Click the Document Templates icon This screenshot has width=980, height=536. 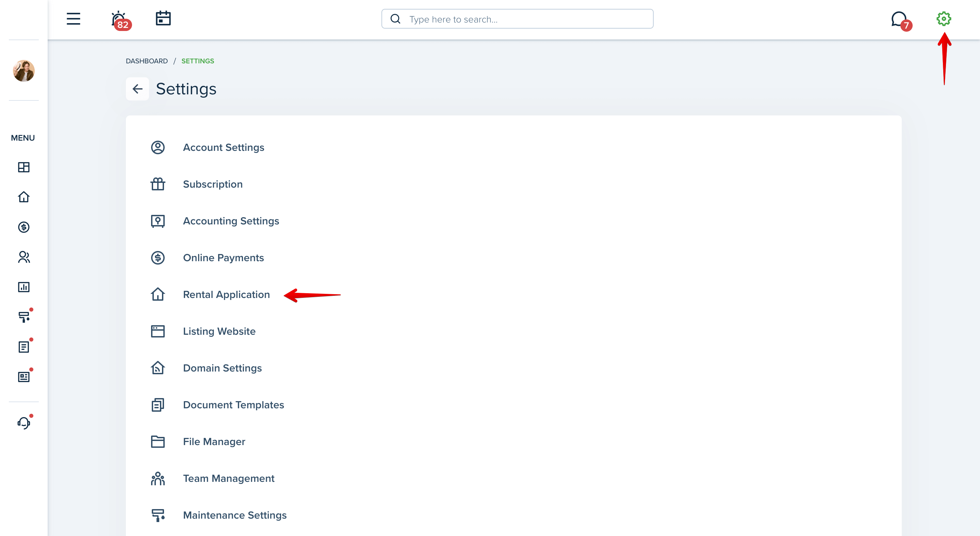[x=158, y=405]
